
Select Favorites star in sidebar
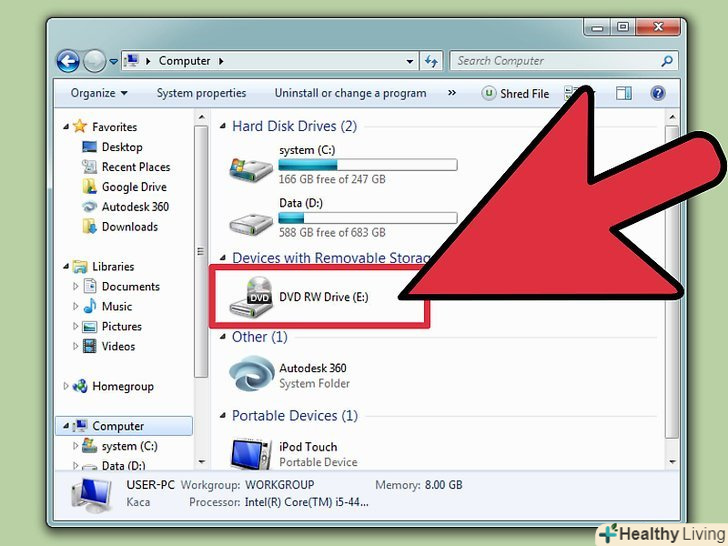tap(80, 126)
